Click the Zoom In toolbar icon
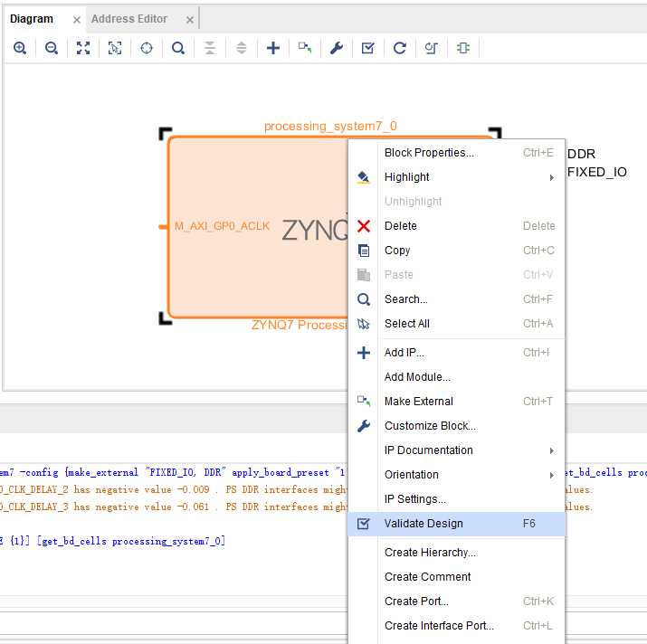647x644 pixels. (19, 48)
